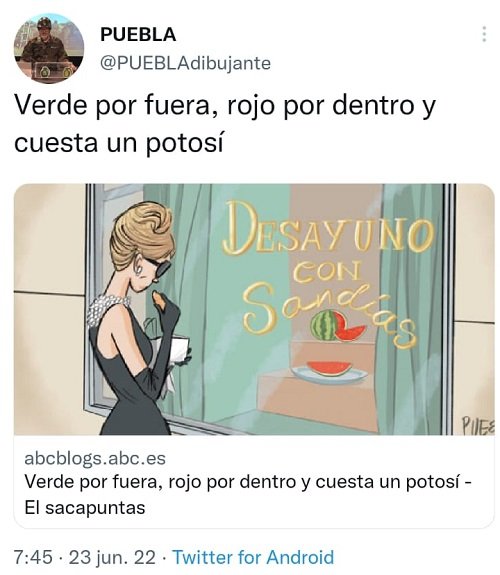The height and width of the screenshot is (575, 500).
Task: Select the tweet text starting 'Verde por fuera'
Action: point(225,124)
